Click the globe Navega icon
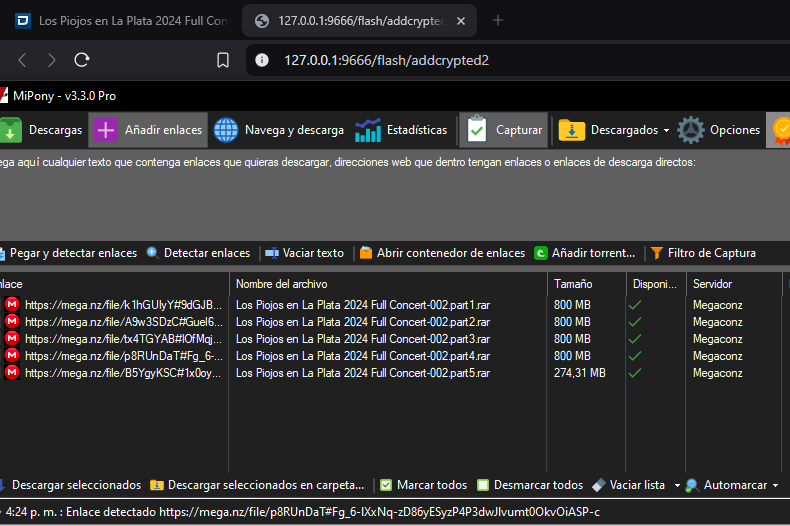This screenshot has height=526, width=790. [x=226, y=130]
